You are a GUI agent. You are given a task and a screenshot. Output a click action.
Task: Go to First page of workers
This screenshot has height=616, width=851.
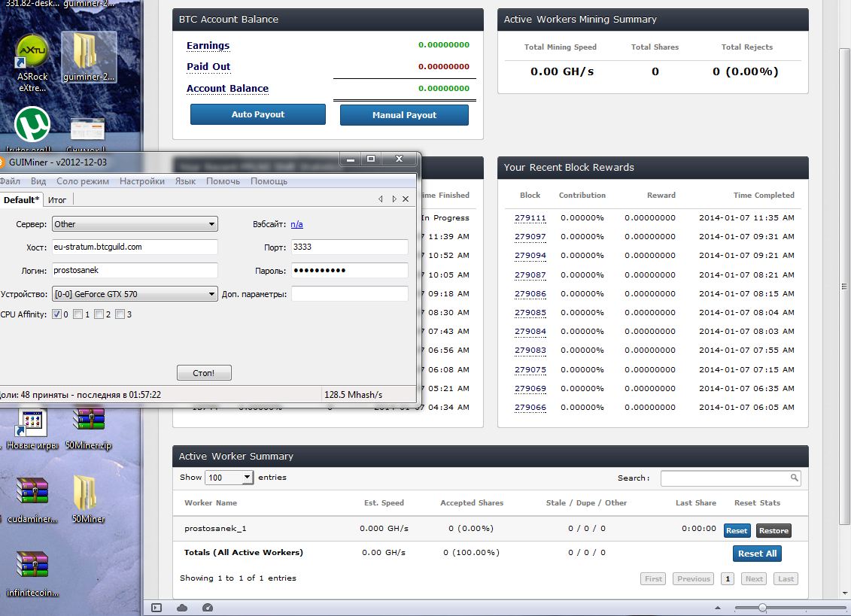pos(653,579)
